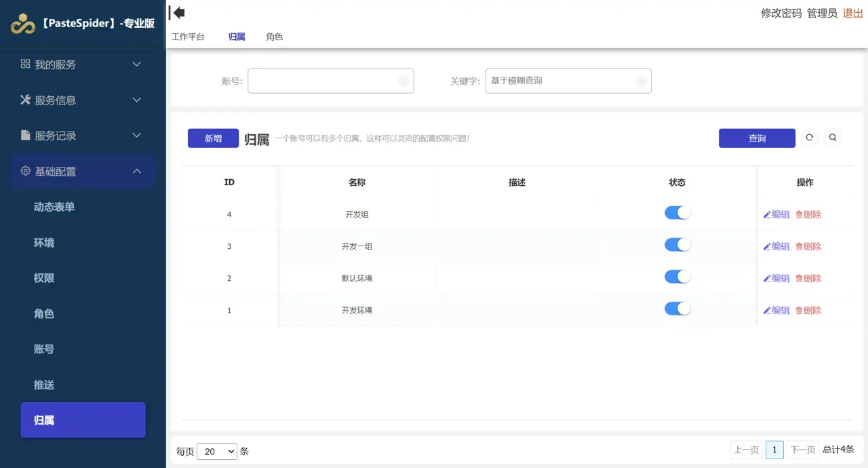Click the 默认环境 name cell
This screenshot has width=868, height=468.
[357, 278]
